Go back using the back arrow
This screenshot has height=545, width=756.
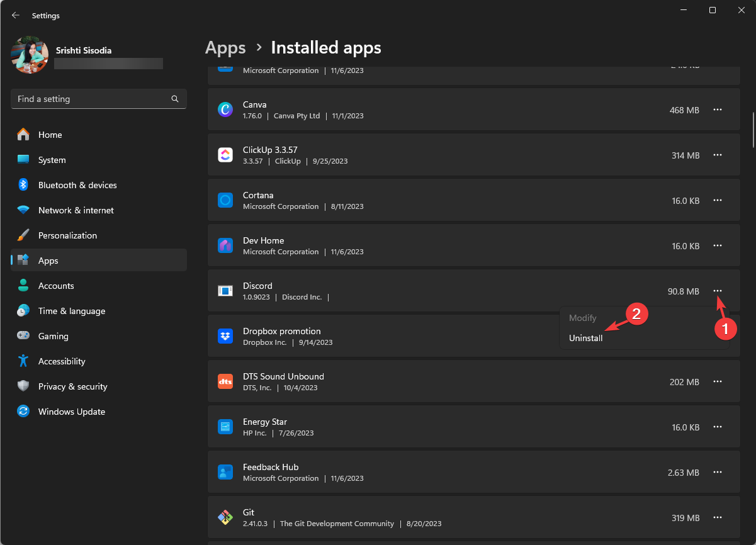pos(16,15)
